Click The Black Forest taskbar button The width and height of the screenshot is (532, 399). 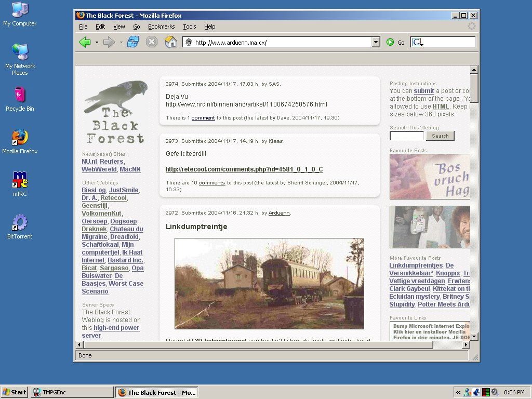(x=157, y=392)
